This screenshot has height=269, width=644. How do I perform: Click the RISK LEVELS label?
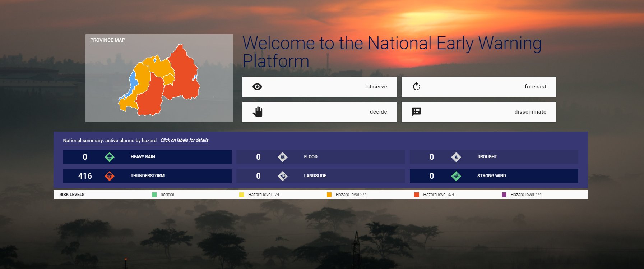72,195
